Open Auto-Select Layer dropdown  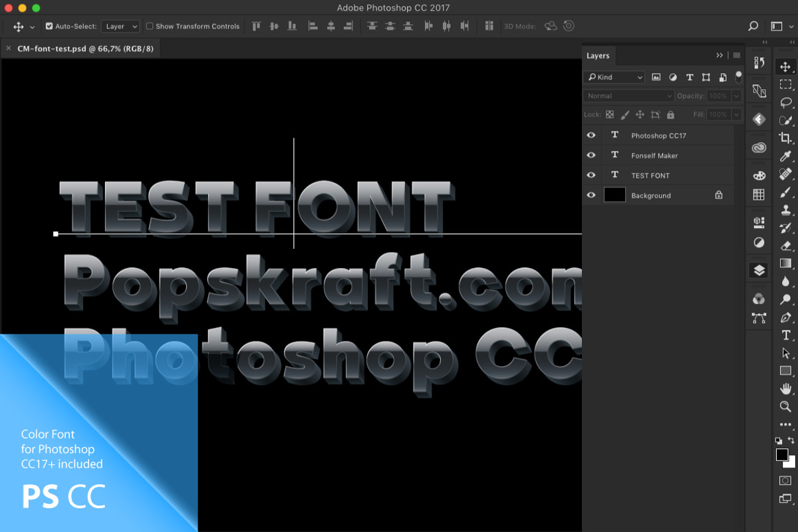(x=120, y=27)
